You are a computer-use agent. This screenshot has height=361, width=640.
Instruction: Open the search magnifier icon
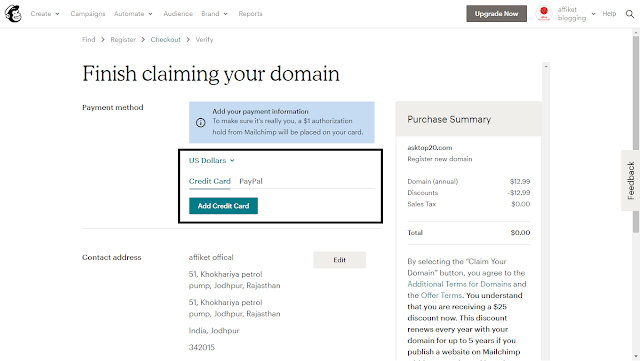[x=630, y=14]
